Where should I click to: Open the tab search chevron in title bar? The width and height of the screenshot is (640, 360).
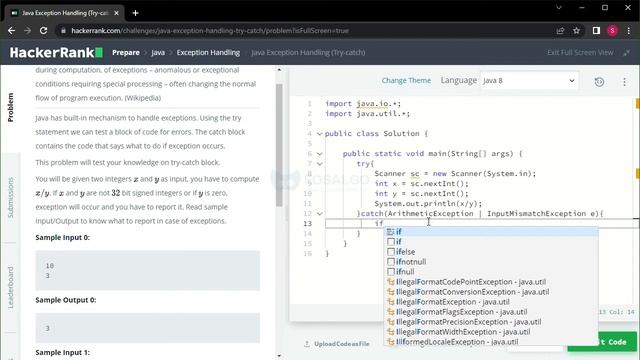pos(559,7)
